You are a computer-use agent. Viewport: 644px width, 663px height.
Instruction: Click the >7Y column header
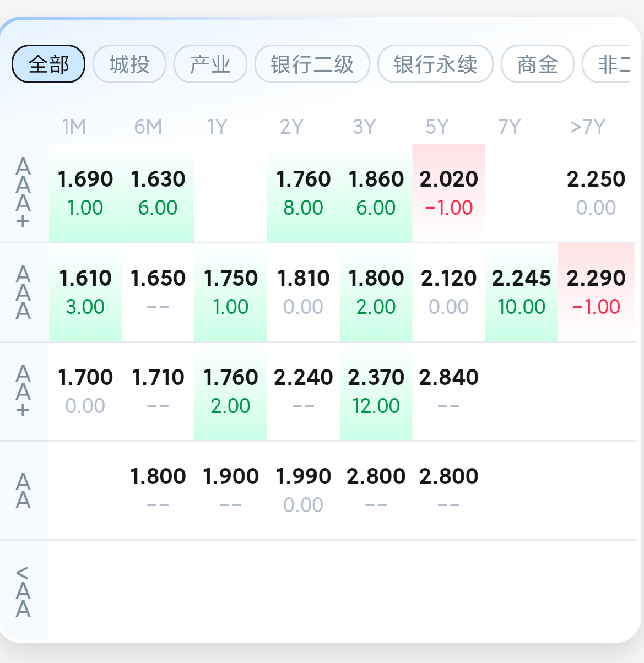[x=587, y=127]
